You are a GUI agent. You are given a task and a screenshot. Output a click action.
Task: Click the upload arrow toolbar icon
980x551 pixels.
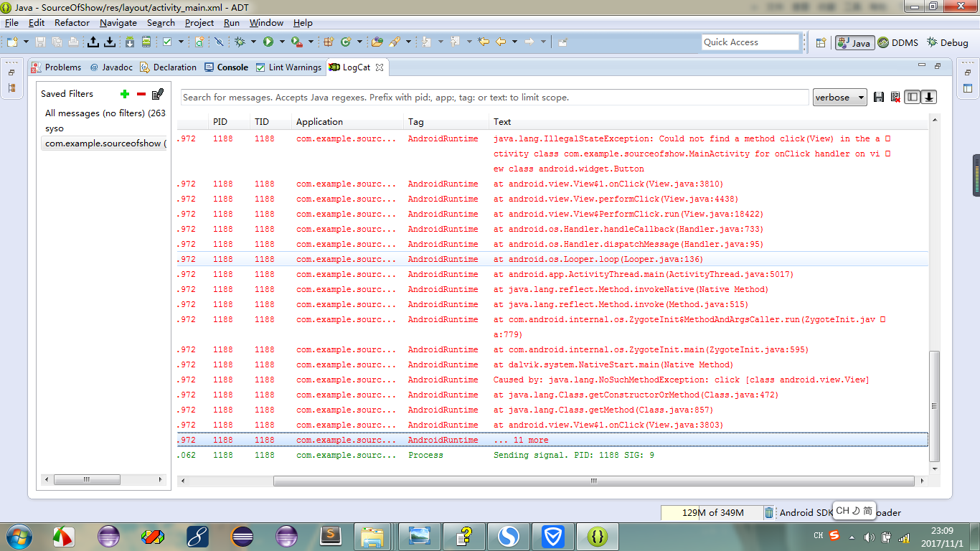tap(93, 42)
